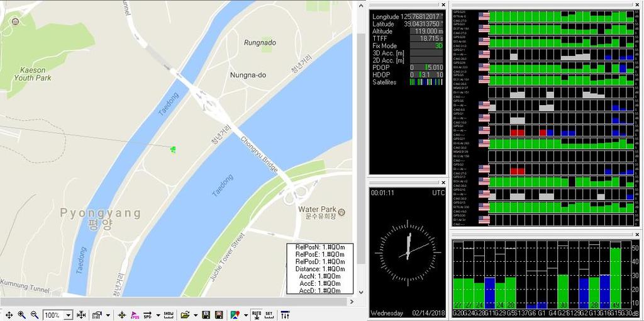Close the satellite history panel
This screenshot has width=644, height=321.
(x=638, y=5)
